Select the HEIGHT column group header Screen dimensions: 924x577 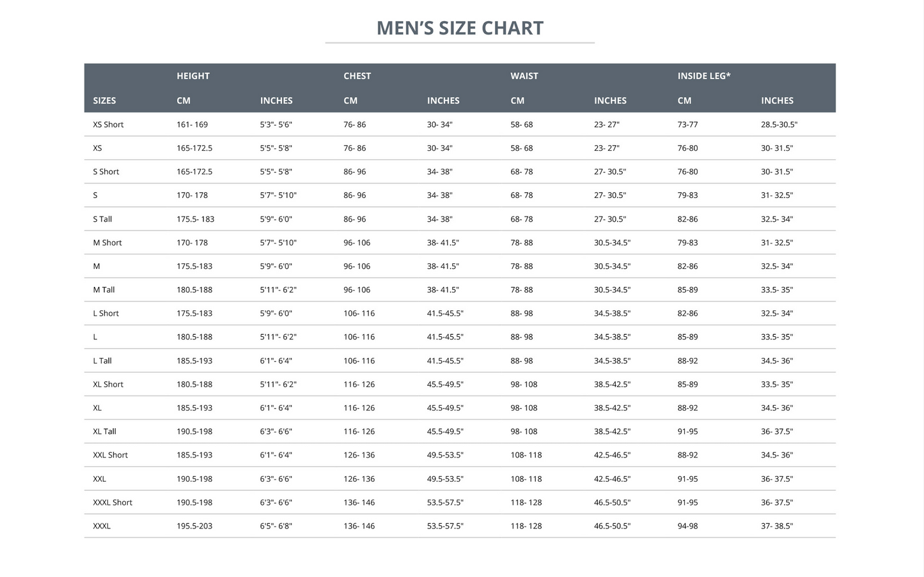tap(193, 76)
